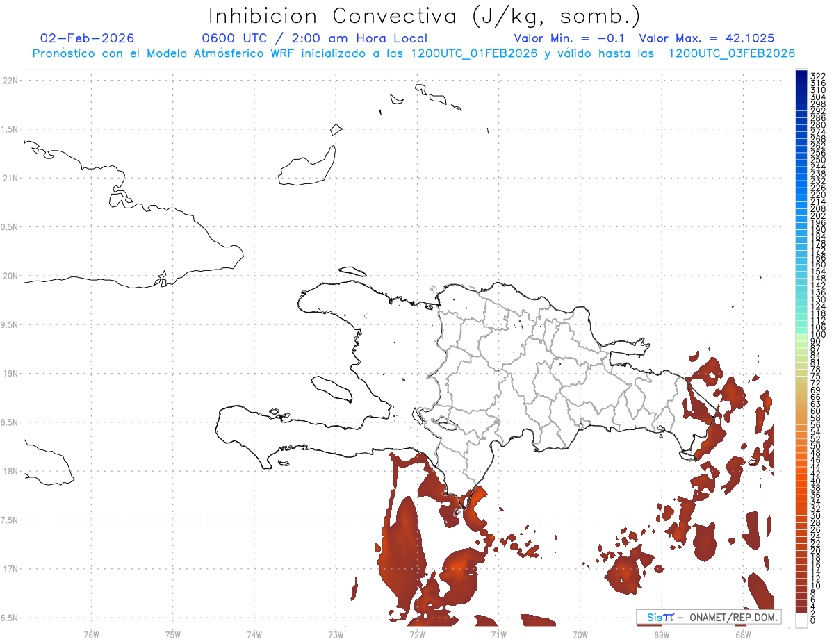Click the "322" color scale label
Viewport: 834px width, 644px height.
coord(817,76)
